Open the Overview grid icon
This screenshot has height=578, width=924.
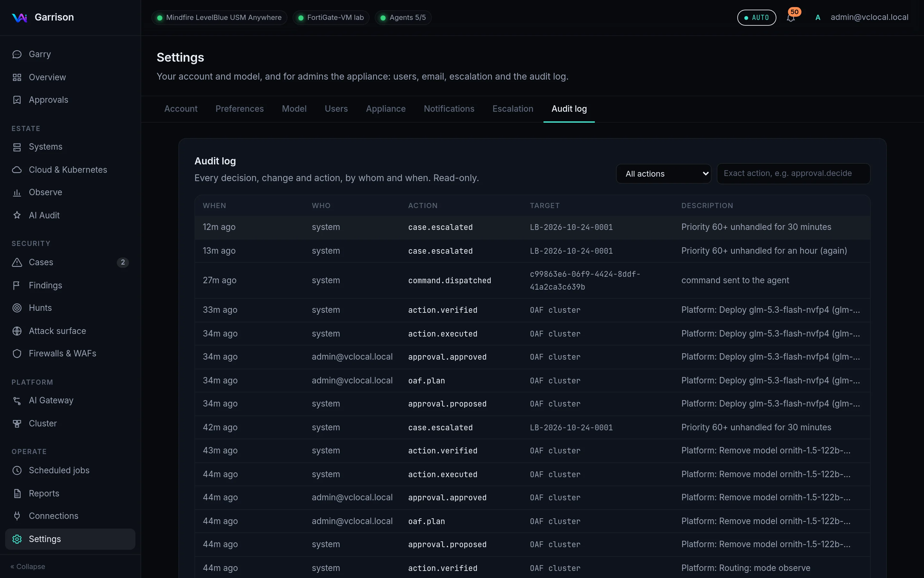[17, 77]
